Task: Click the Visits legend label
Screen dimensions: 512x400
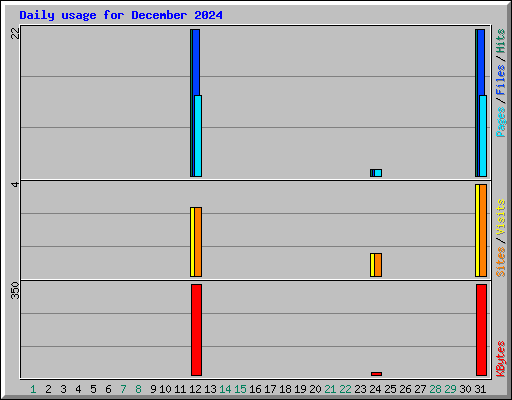Action: pos(501,217)
